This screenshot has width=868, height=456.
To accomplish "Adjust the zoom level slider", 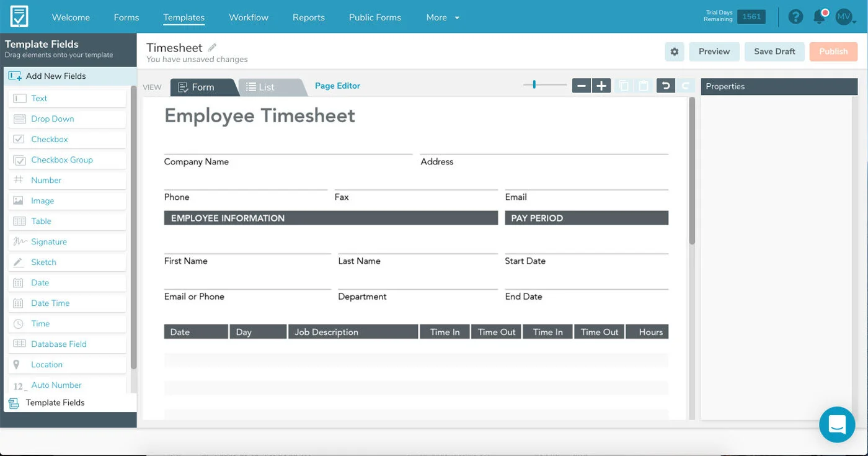I will (534, 85).
